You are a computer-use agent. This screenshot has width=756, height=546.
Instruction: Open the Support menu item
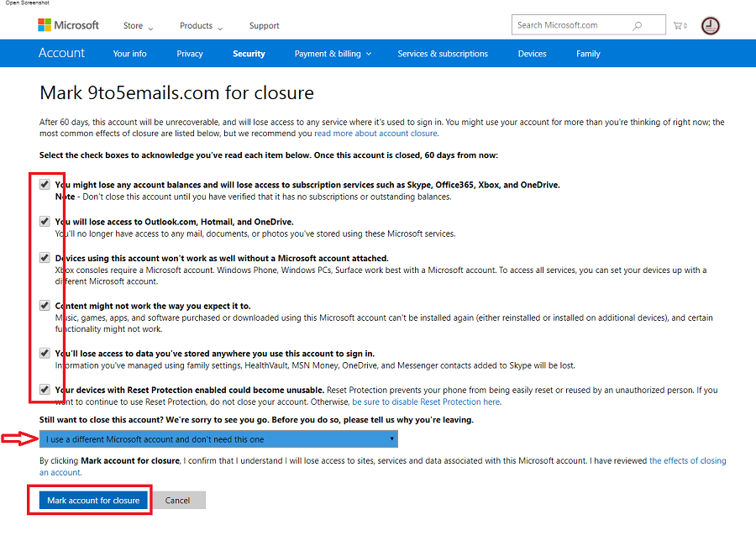(x=265, y=26)
